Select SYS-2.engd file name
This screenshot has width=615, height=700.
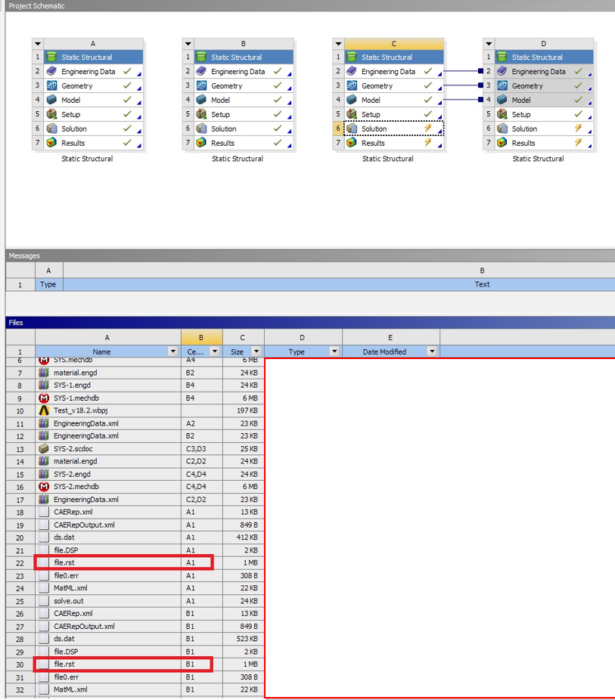(72, 474)
